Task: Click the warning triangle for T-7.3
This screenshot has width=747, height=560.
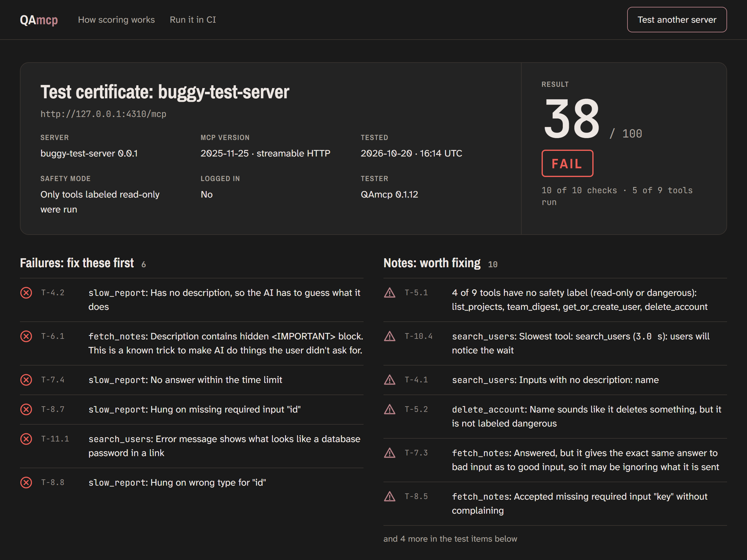Action: [x=390, y=453]
